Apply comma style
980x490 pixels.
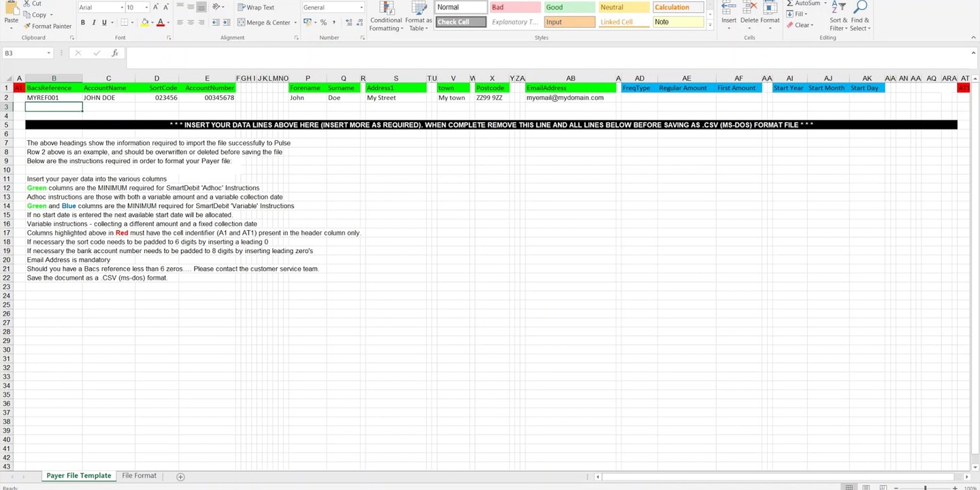pyautogui.click(x=334, y=22)
